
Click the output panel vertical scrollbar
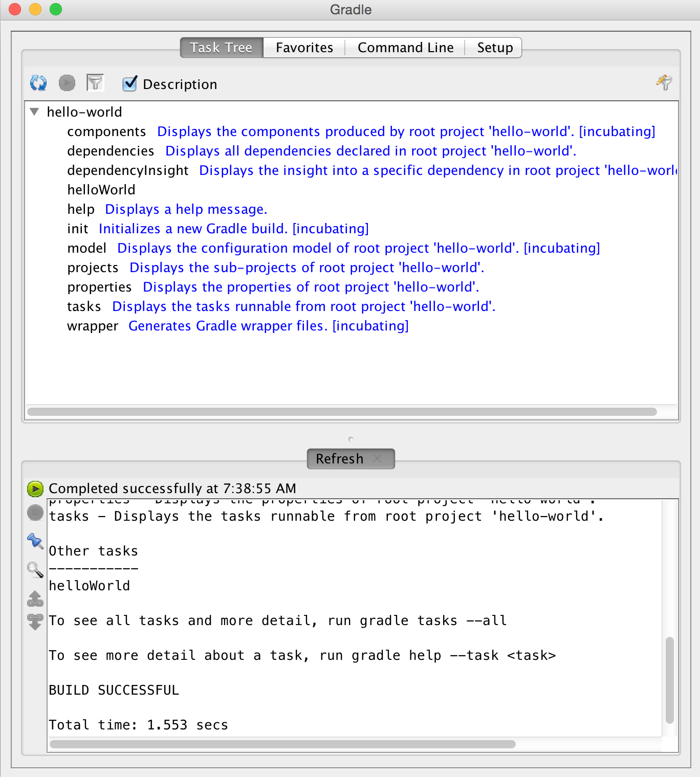point(669,680)
